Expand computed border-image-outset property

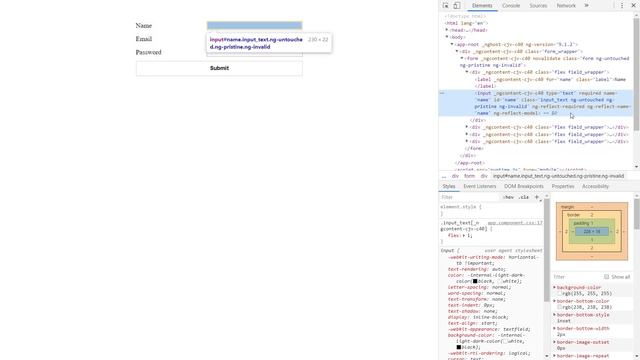(x=554, y=342)
